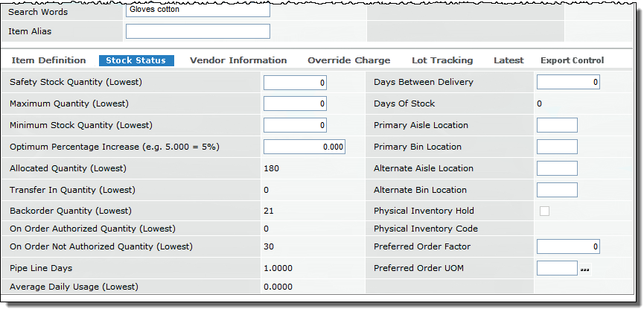This screenshot has height=309, width=644.
Task: Toggle the Physical Inventory Hold checkbox
Action: coord(544,211)
